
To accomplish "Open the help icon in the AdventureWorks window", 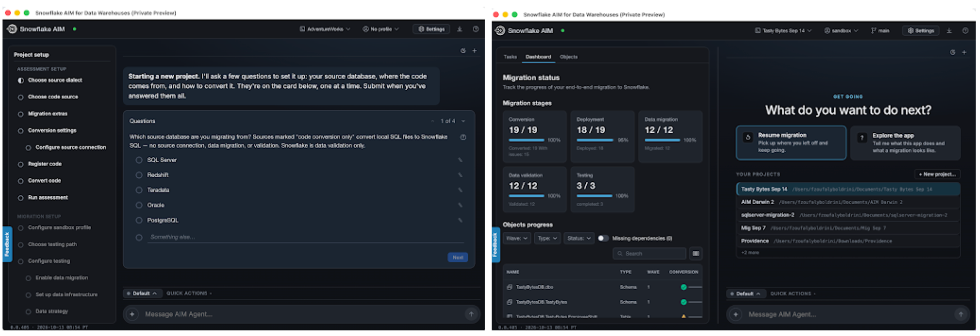I will click(x=476, y=29).
